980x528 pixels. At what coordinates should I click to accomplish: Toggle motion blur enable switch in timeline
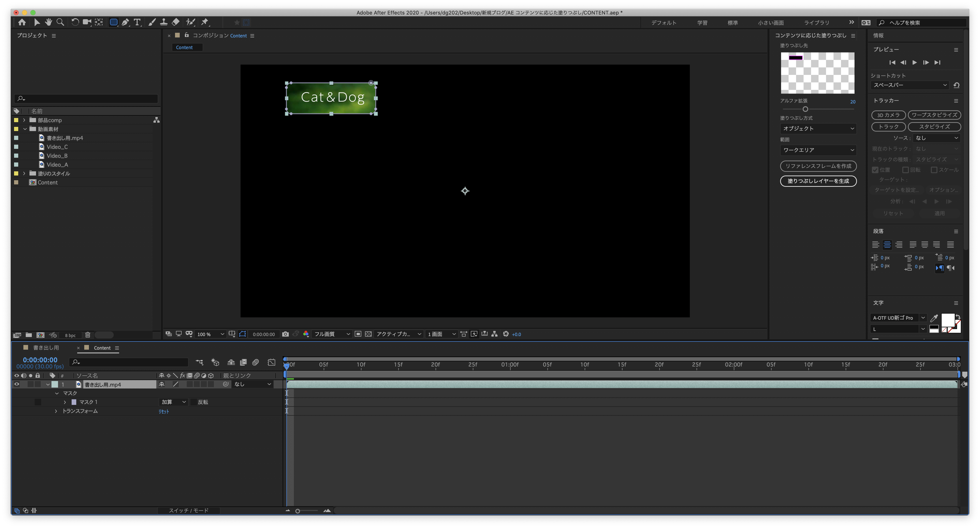click(256, 362)
